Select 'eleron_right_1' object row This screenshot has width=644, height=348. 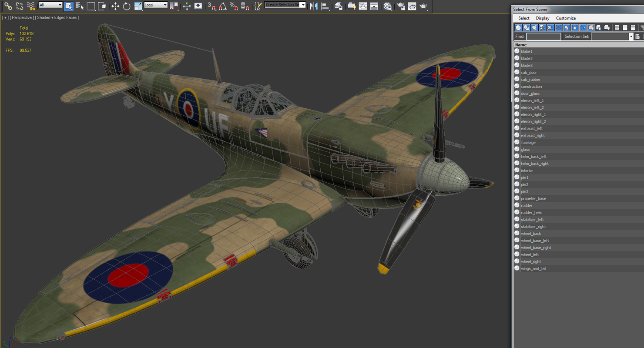coord(579,114)
